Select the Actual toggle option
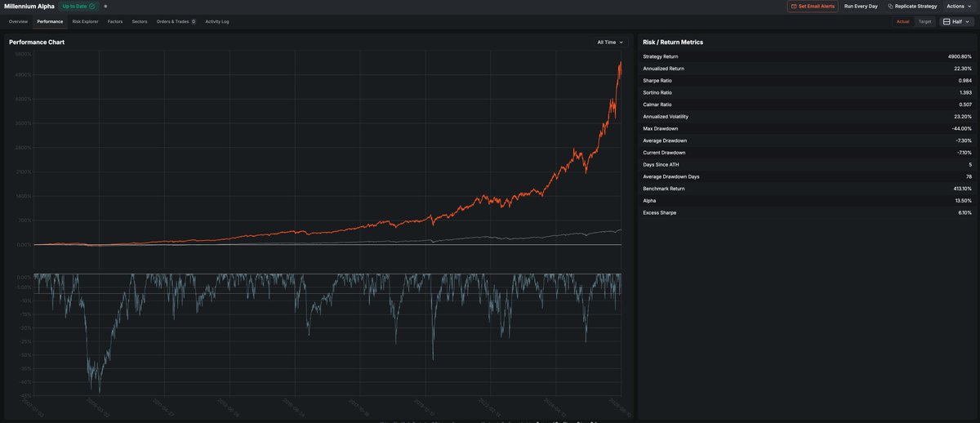This screenshot has height=423, width=980. click(902, 21)
